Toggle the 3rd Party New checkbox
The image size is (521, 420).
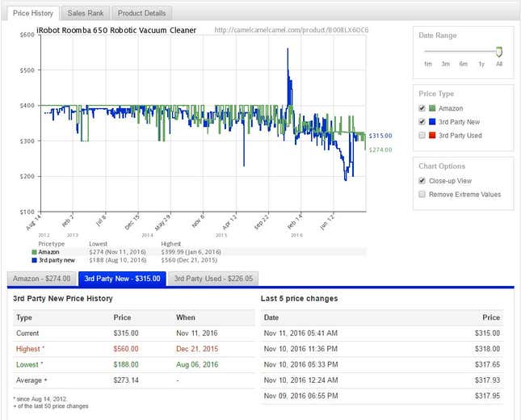[422, 122]
